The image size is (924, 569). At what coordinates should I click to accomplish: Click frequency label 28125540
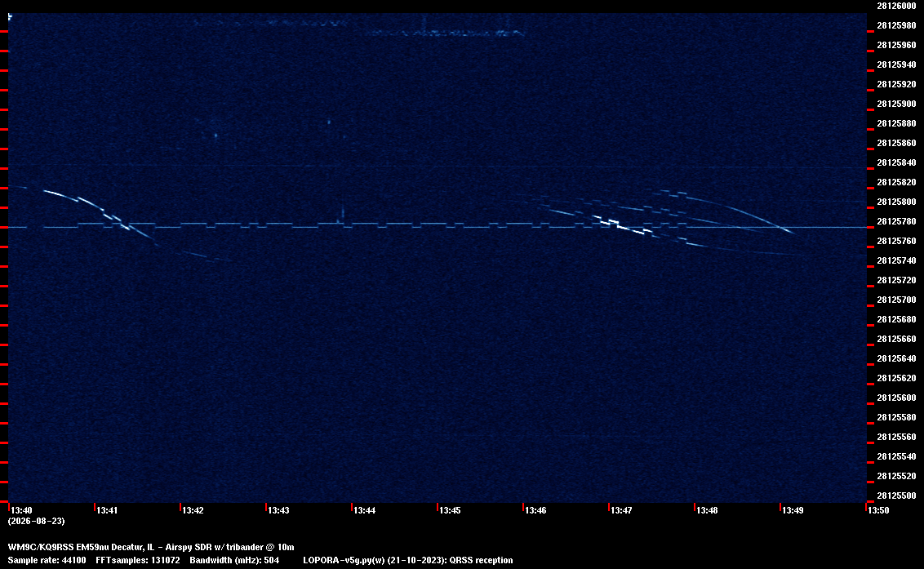[896, 456]
